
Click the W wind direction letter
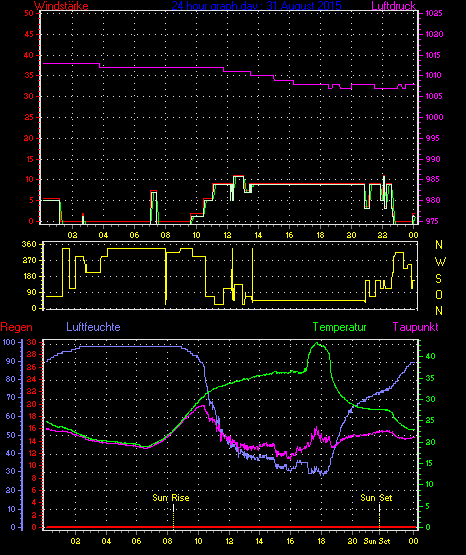click(440, 262)
